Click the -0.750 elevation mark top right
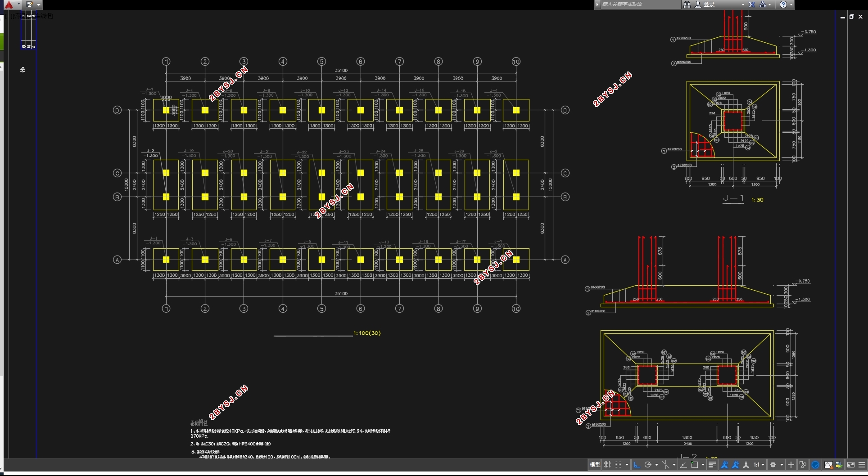Viewport: 868px width, 476px height. [809, 32]
